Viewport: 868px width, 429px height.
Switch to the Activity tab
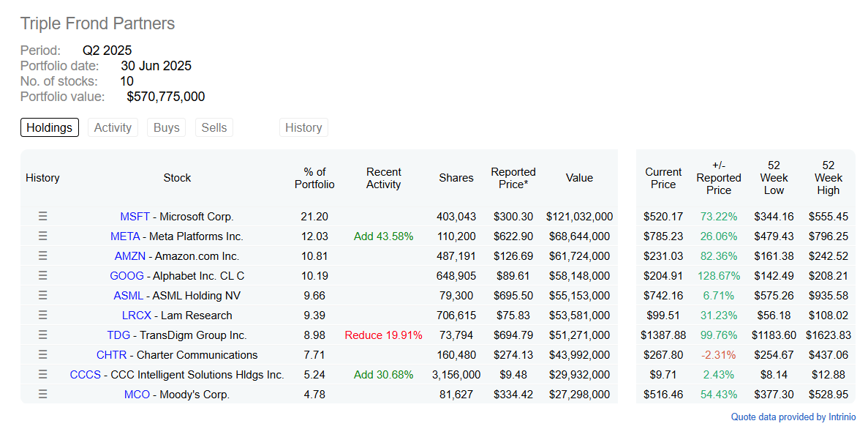tap(113, 127)
